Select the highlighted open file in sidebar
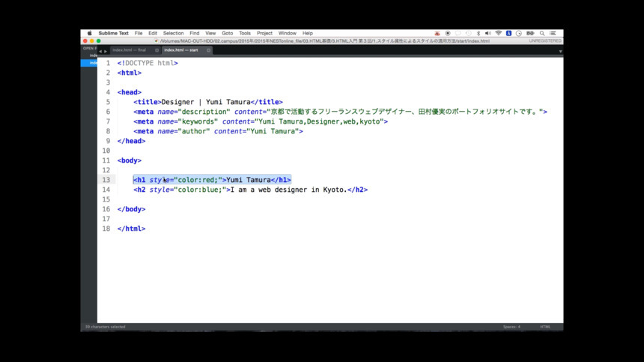644x362 pixels. 89,63
